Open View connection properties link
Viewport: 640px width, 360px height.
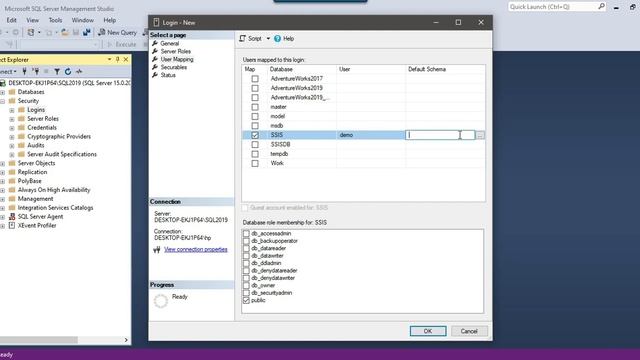196,249
